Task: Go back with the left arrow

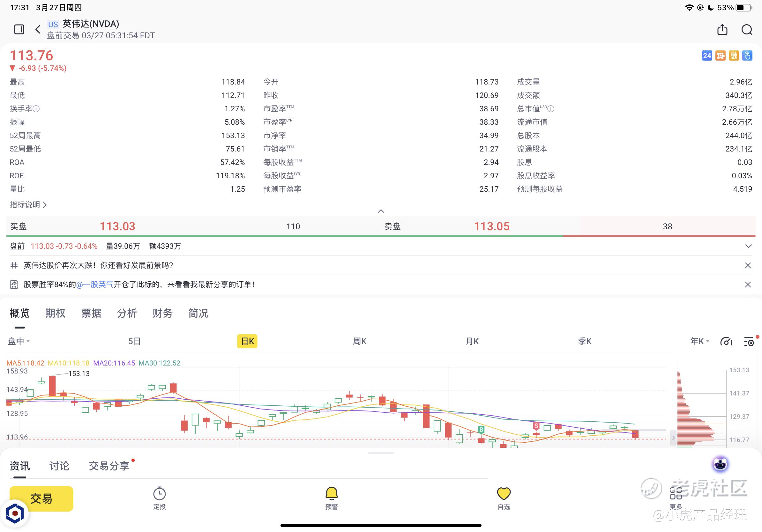Action: tap(38, 30)
